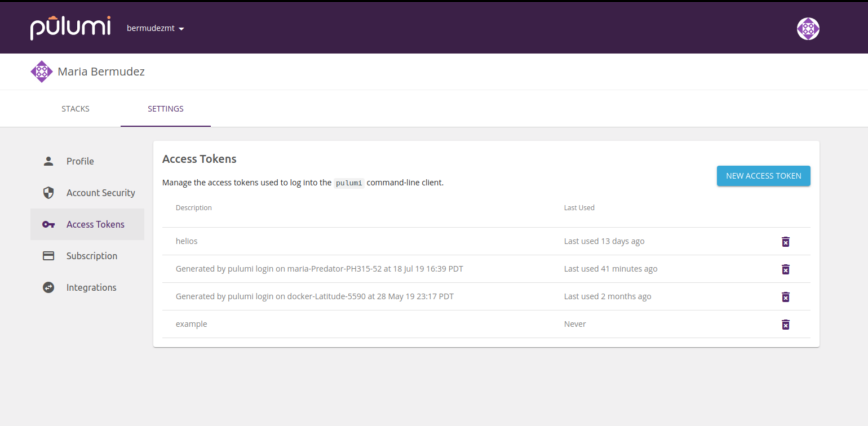
Task: Delete the docker-Latitude-5590 token
Action: pos(785,297)
